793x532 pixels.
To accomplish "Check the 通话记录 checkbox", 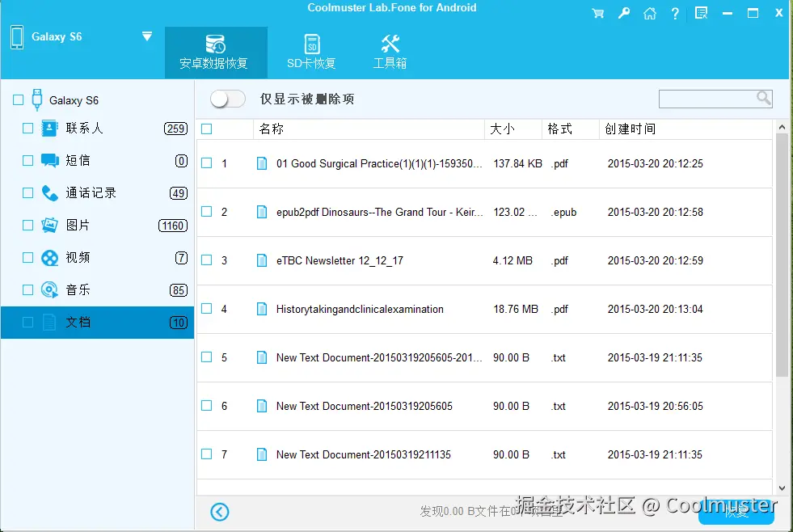I will 27,193.
